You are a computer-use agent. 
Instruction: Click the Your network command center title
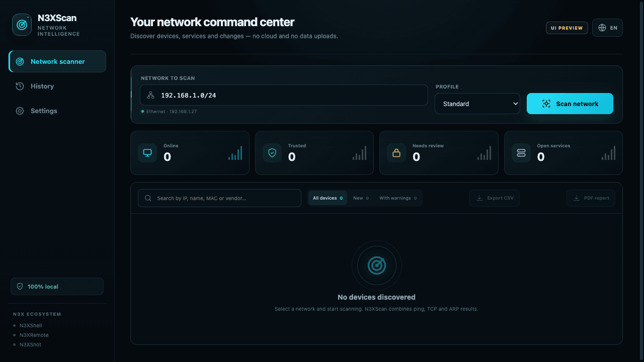pyautogui.click(x=212, y=22)
